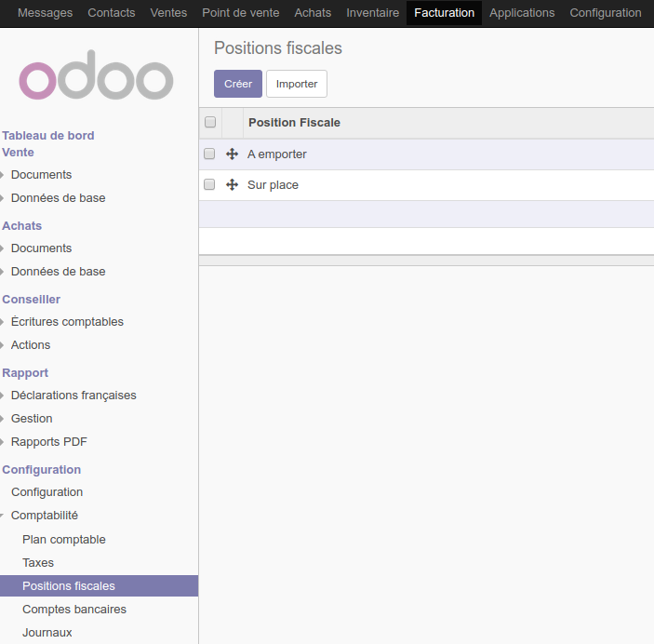Check the A emporter row checkbox
The height and width of the screenshot is (644, 654).
[209, 154]
